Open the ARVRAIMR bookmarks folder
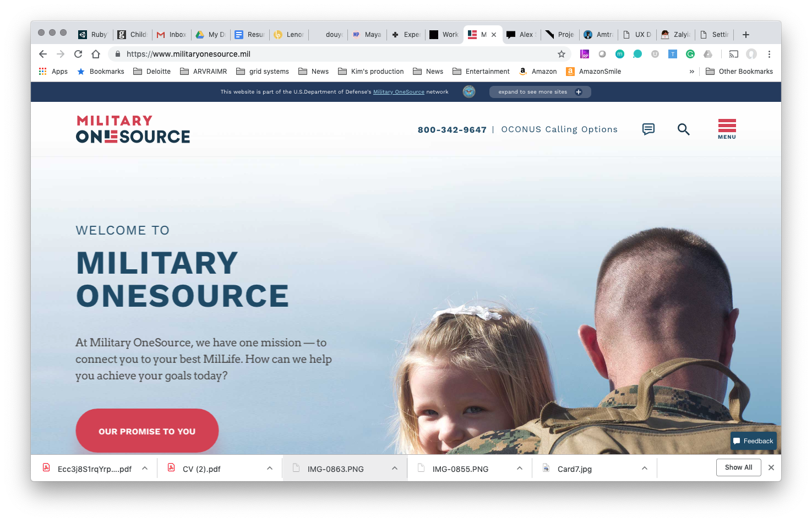 tap(204, 72)
